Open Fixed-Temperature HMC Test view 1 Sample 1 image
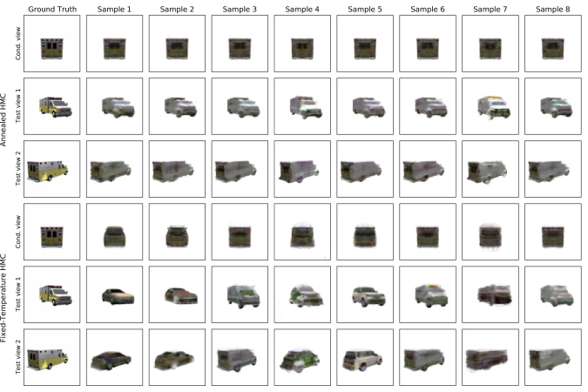The height and width of the screenshot is (392, 588). point(114,294)
